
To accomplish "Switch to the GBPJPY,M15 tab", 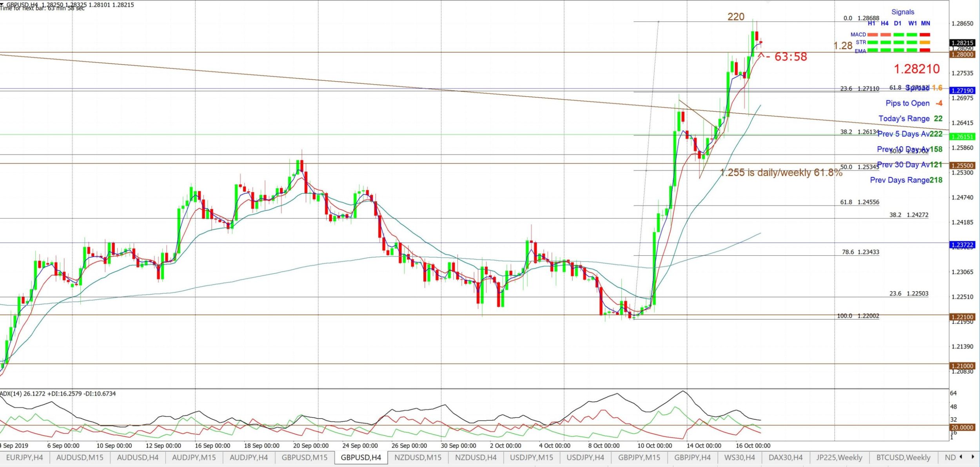I will click(x=639, y=457).
